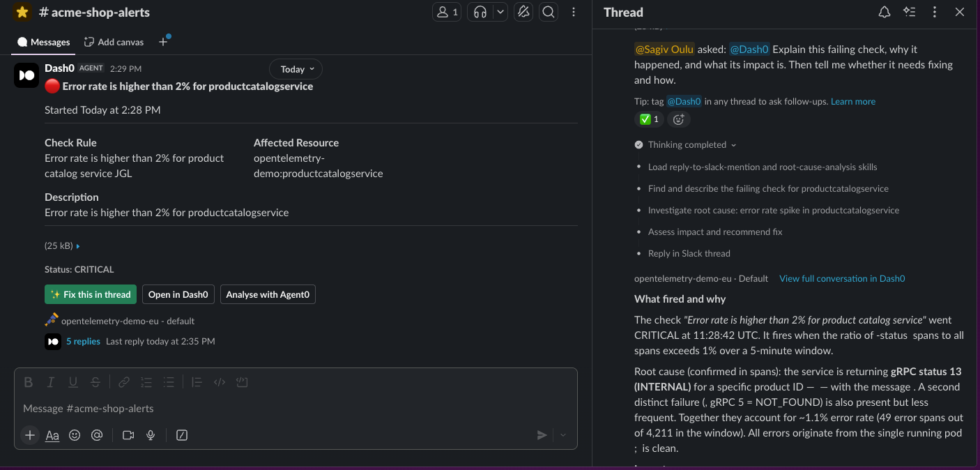Screen dimensions: 980x470
Task: Click the Dash0 avatar beside 5 replies
Action: point(53,342)
